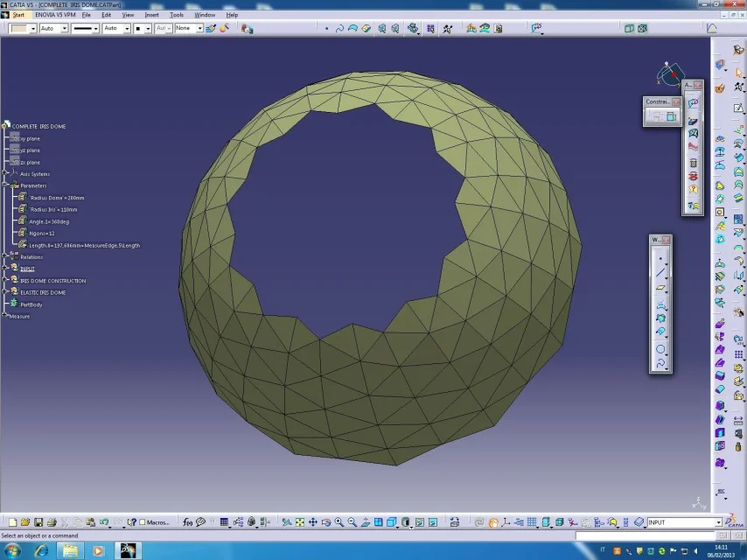Select the Angle.1=360deg parameter

(x=49, y=221)
